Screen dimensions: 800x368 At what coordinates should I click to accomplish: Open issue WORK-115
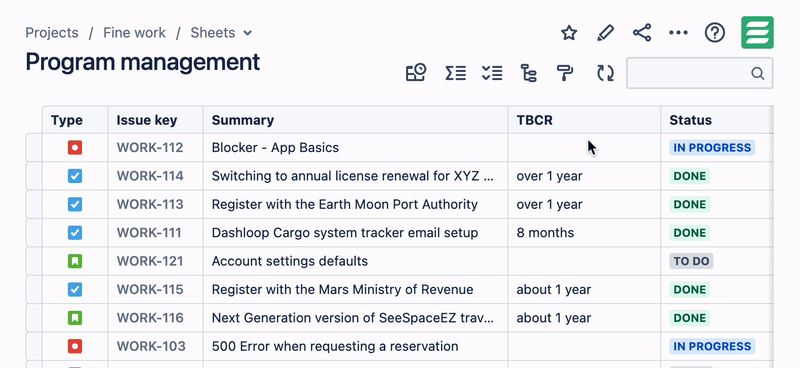[150, 290]
